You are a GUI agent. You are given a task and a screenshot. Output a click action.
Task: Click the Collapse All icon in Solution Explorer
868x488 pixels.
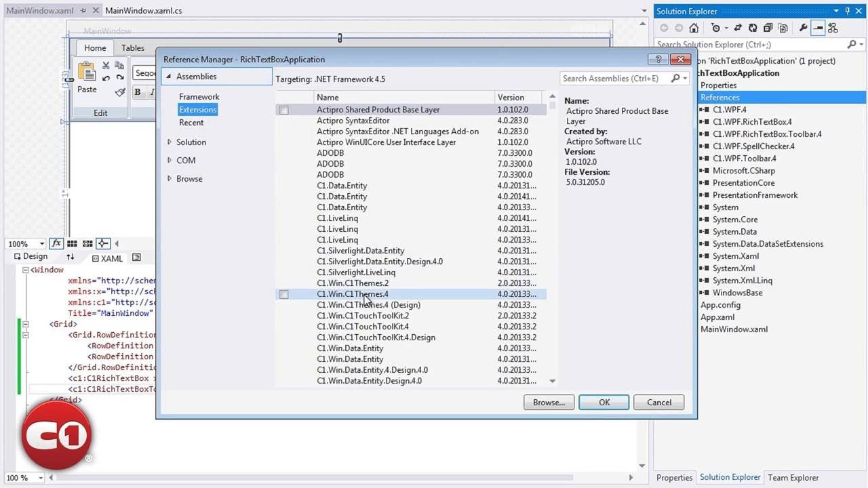(768, 28)
